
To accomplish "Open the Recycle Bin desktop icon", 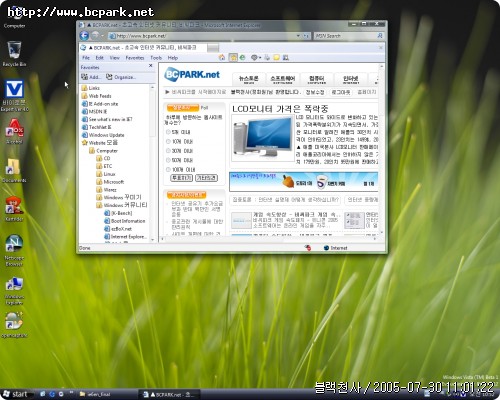I will pos(14,53).
